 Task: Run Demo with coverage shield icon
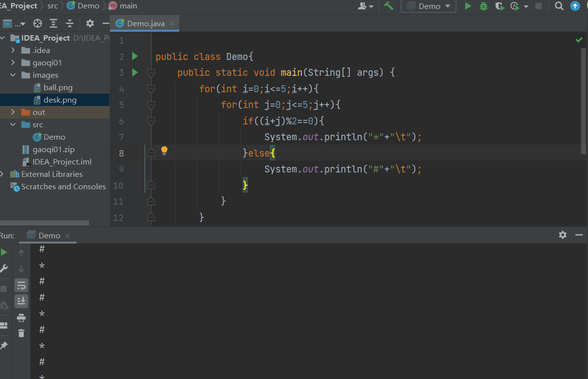click(499, 6)
